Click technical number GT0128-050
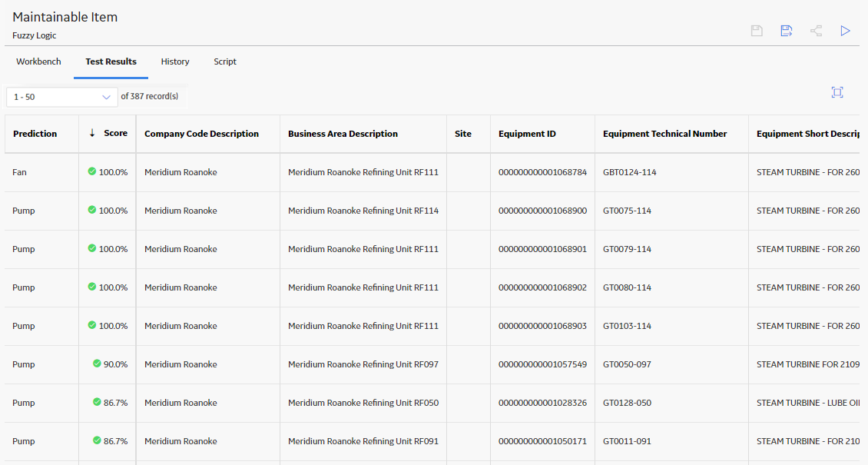868x465 pixels. tap(628, 403)
